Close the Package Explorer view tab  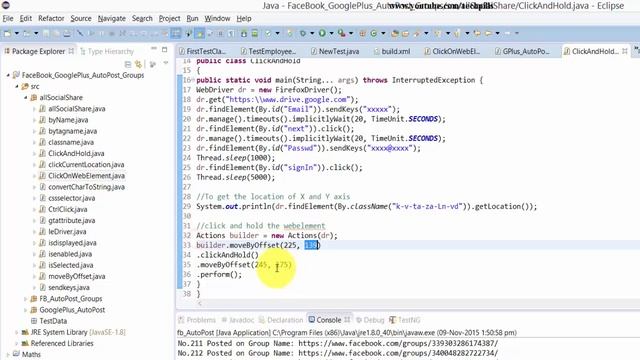[x=71, y=51]
